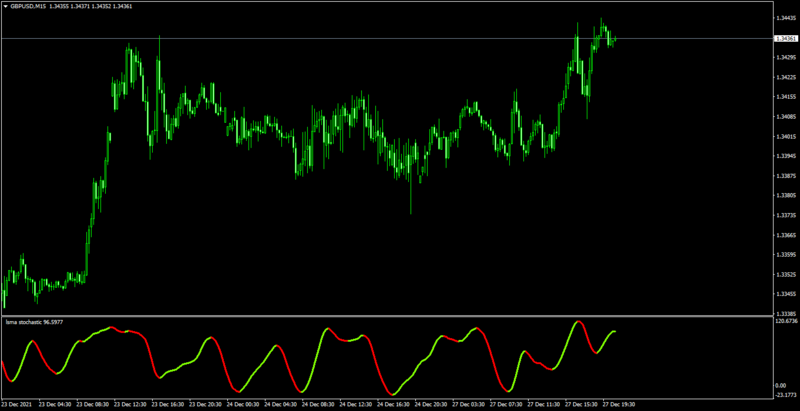Image resolution: width=800 pixels, height=411 pixels.
Task: Click the 24 Dec 20:30 time label
Action: pos(431,404)
